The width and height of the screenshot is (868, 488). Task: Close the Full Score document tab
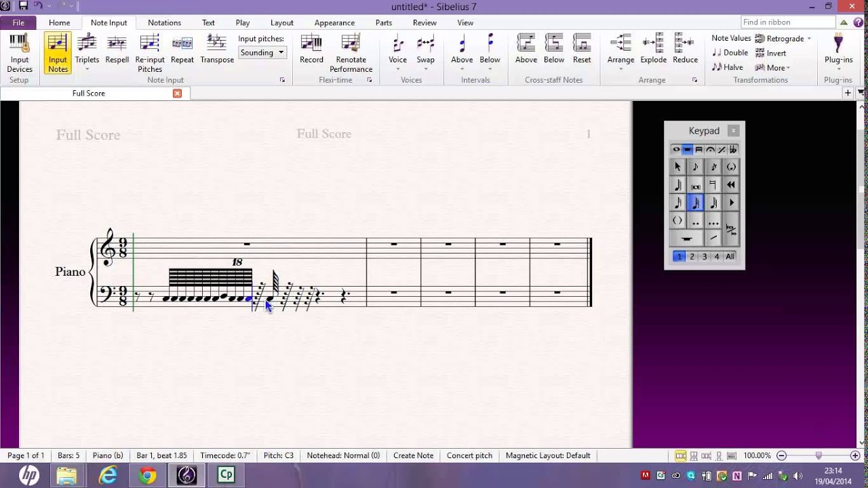point(177,94)
